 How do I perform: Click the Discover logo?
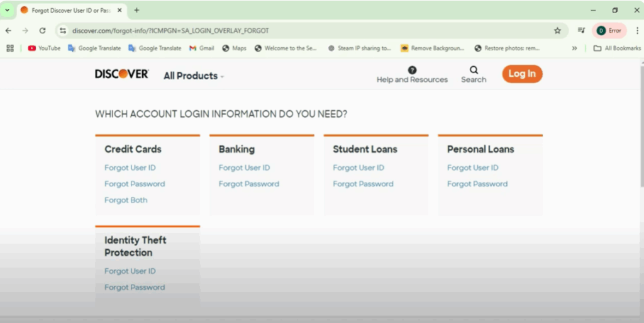coord(122,74)
